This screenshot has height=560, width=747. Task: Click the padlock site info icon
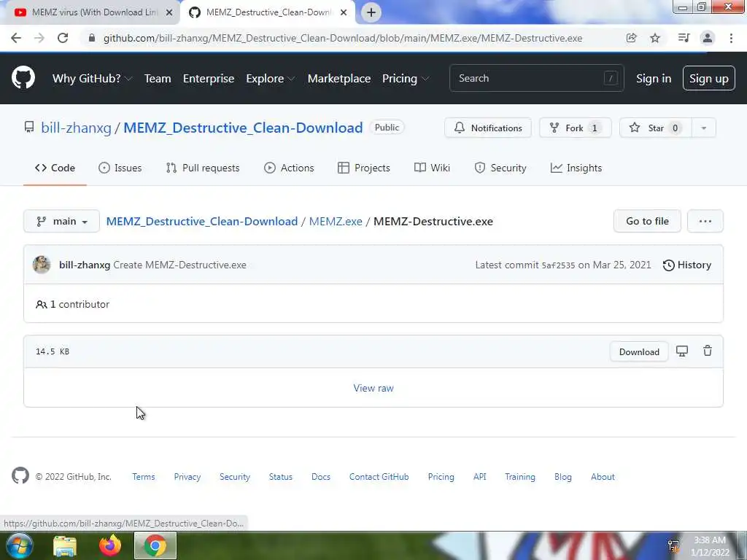coord(92,38)
